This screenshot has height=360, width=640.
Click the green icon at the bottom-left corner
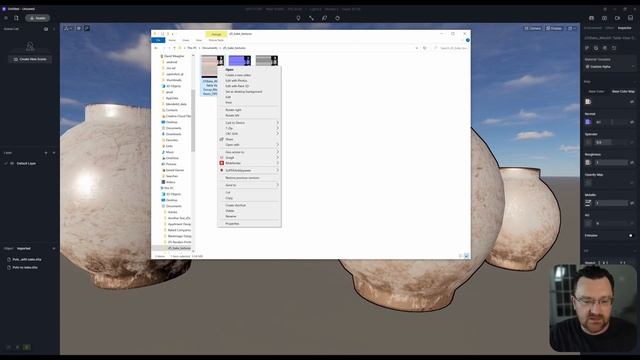27,347
